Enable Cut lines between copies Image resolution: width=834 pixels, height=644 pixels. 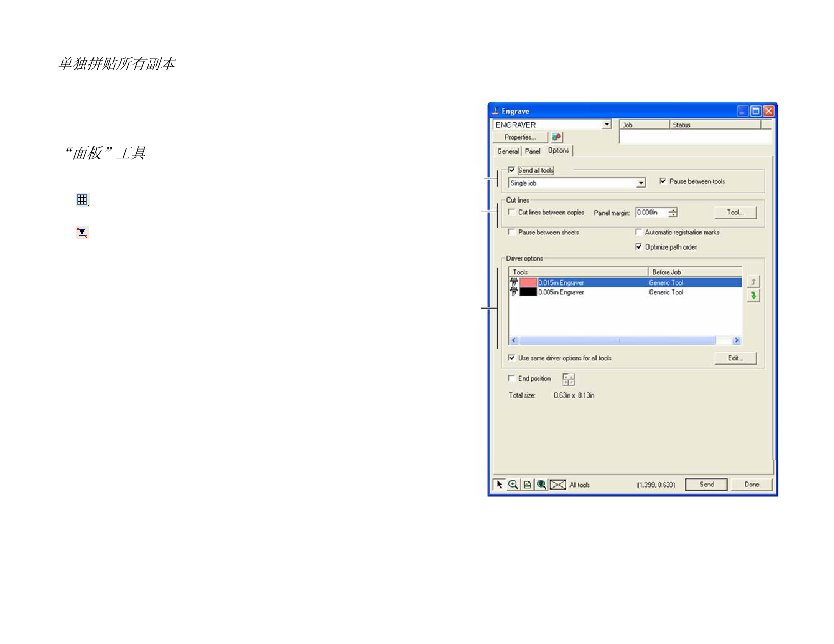(512, 212)
